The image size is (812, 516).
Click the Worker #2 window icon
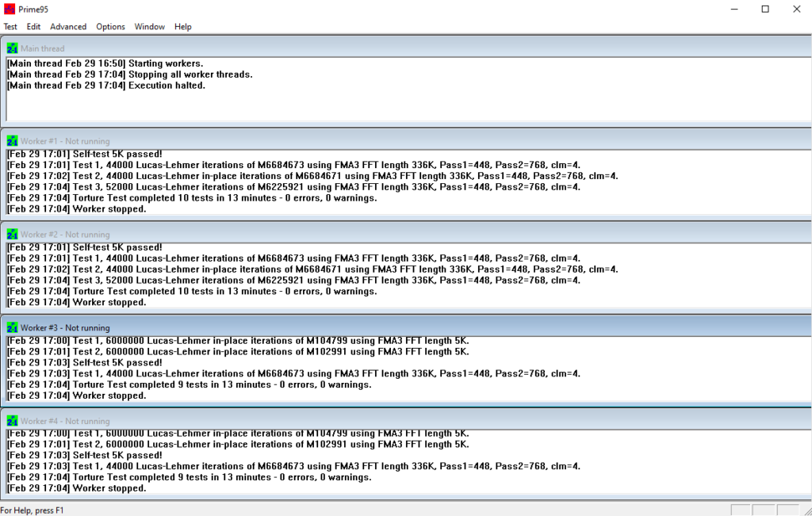12,235
